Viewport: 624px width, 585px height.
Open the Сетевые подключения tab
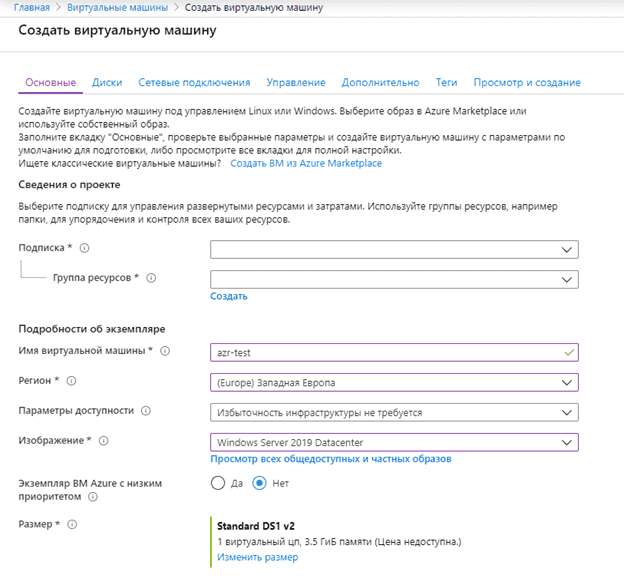point(194,82)
